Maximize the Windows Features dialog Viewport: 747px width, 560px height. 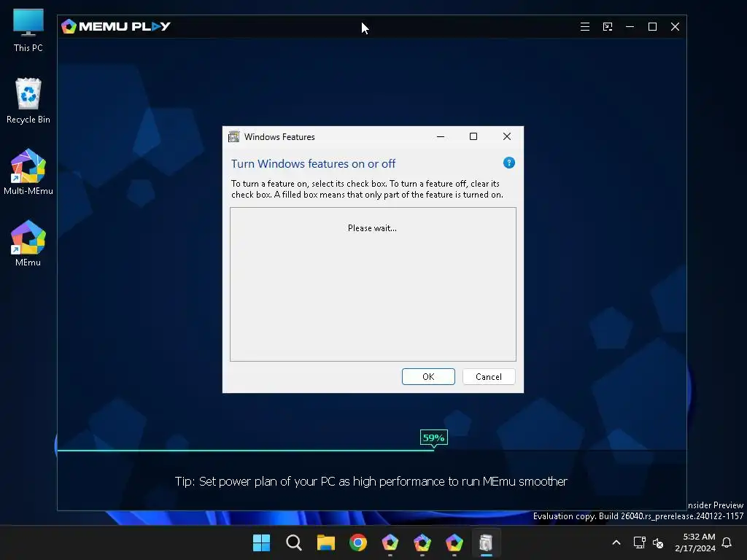pos(473,136)
